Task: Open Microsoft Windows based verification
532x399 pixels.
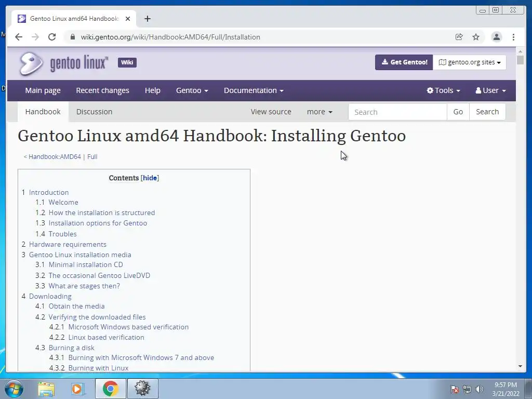Action: 128,327
